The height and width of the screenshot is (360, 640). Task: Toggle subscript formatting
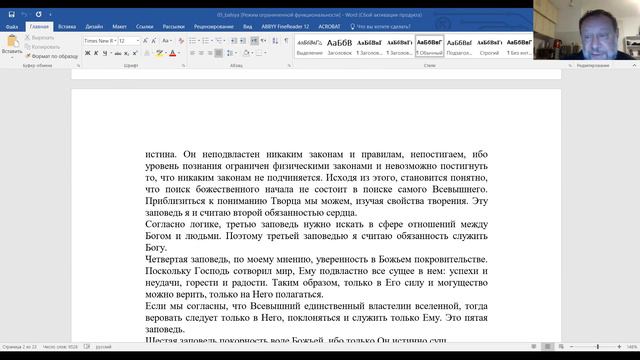point(127,53)
